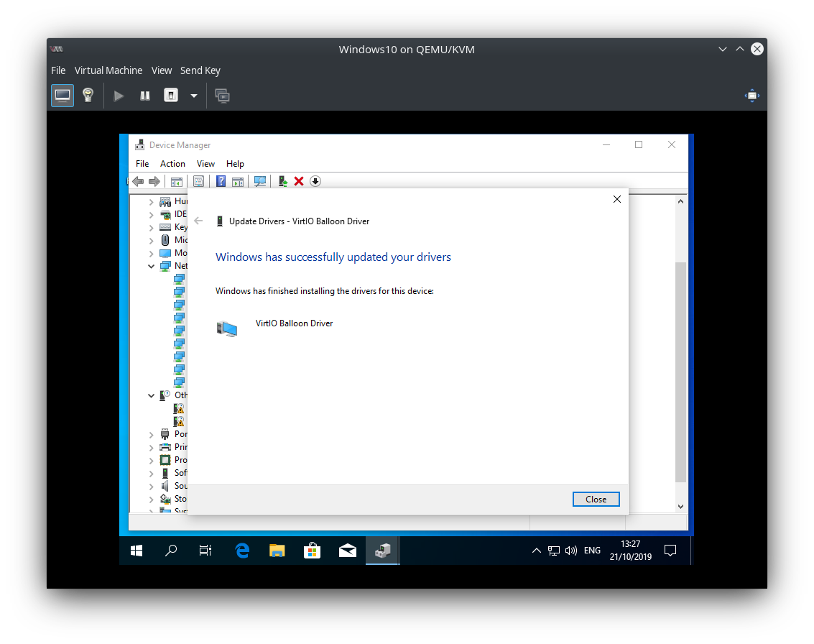
Task: Open volume control tray icon
Action: 571,551
